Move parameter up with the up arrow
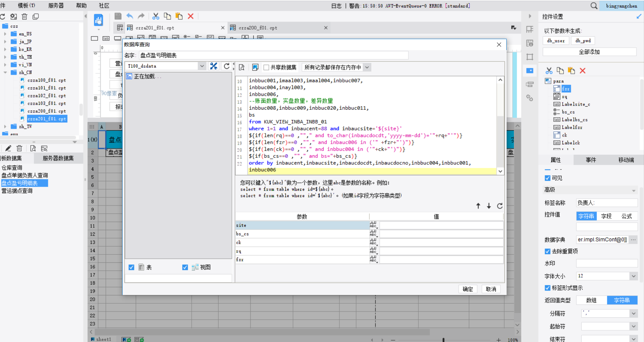This screenshot has height=342, width=644. (478, 206)
